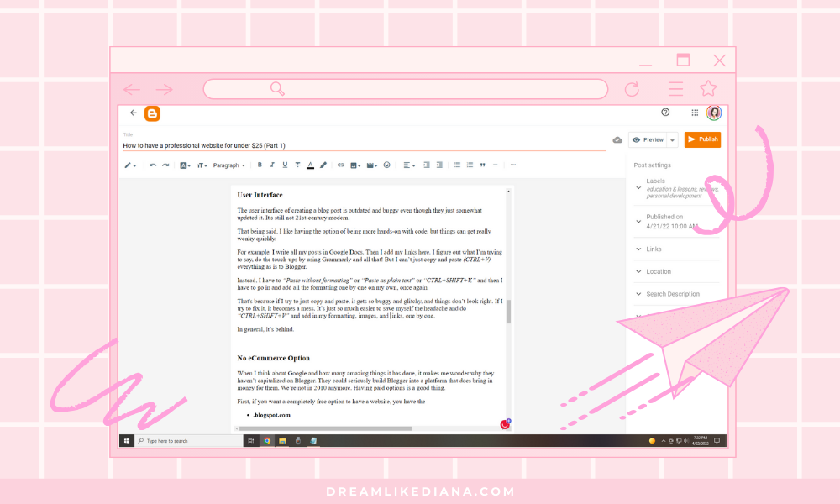Image resolution: width=840 pixels, height=504 pixels.
Task: Click the blockquote icon in the toolbar
Action: [x=482, y=165]
